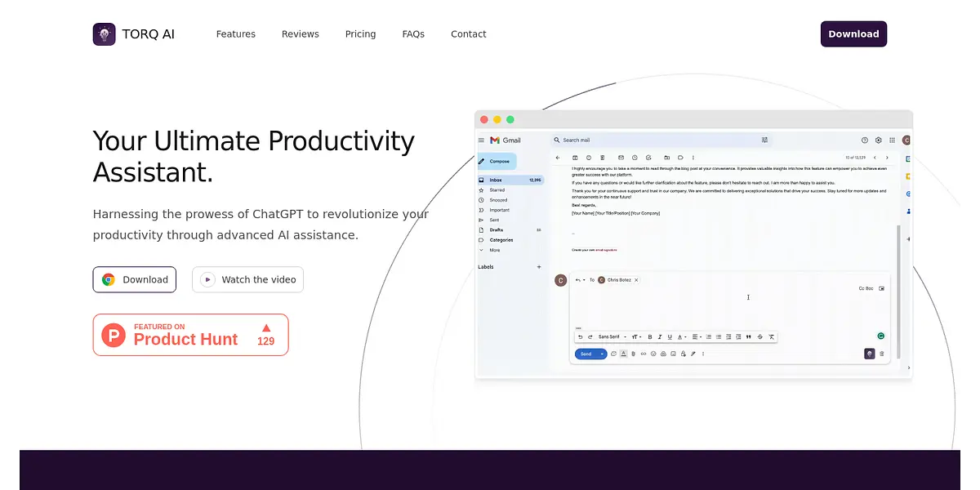Viewport: 980px width, 490px height.
Task: Click the discard draft trash icon
Action: click(882, 354)
